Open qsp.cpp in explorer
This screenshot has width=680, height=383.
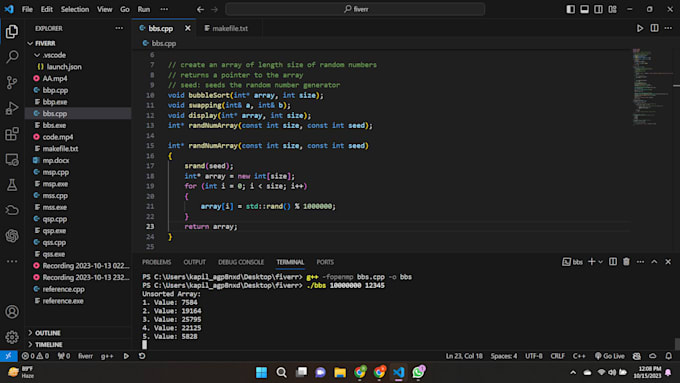(x=55, y=219)
